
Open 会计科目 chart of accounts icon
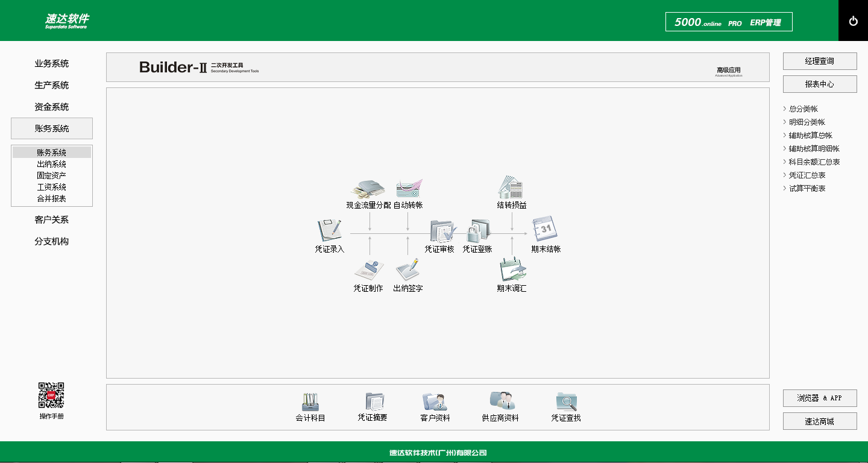[x=310, y=402]
